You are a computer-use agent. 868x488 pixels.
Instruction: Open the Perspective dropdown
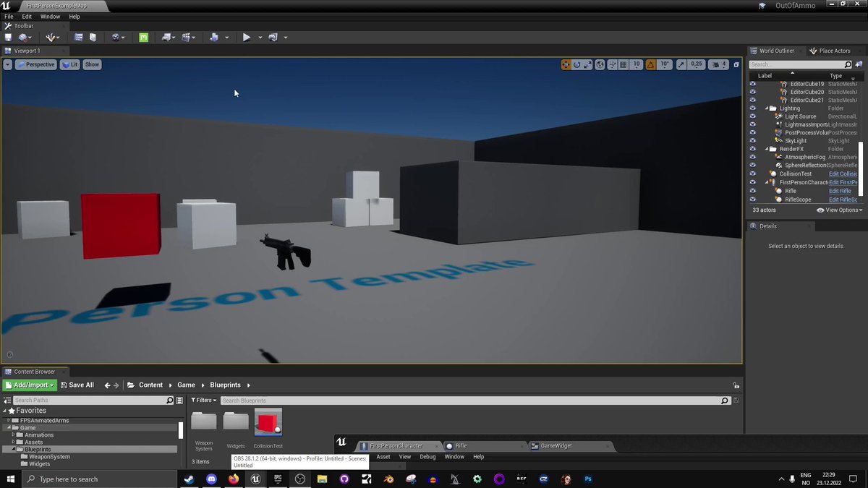click(35, 64)
